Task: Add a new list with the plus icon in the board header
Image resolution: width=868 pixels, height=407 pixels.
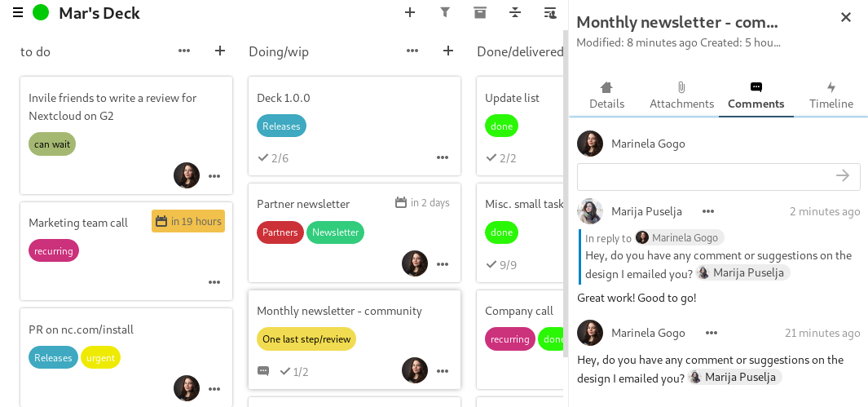Action: [410, 12]
